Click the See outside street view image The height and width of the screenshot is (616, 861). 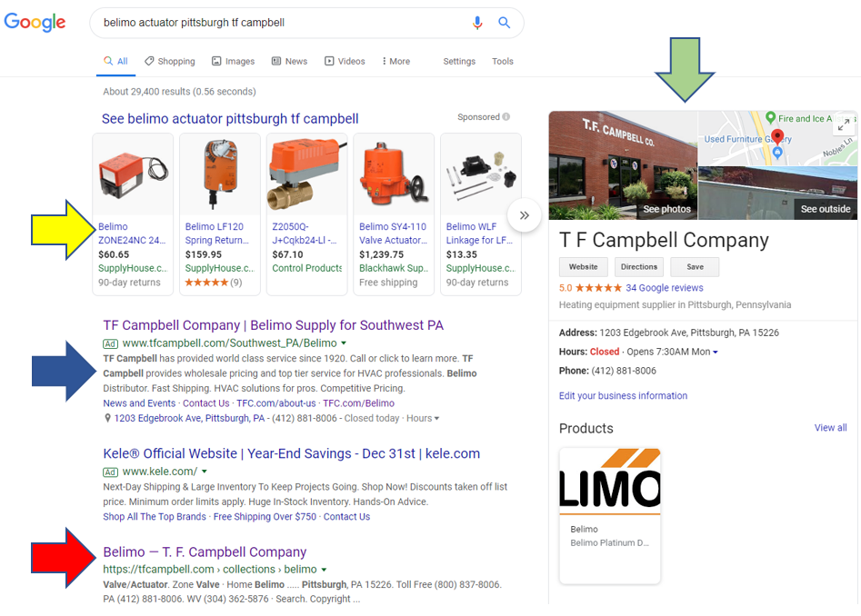[778, 194]
